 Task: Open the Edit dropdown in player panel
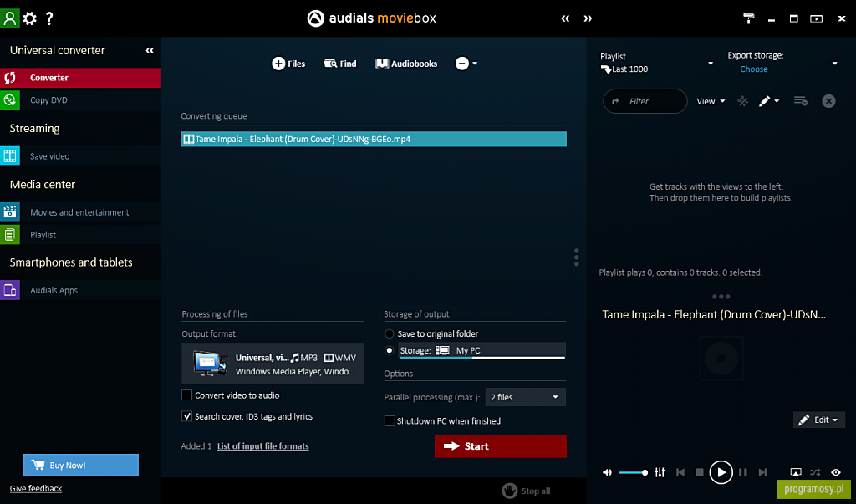pyautogui.click(x=819, y=420)
